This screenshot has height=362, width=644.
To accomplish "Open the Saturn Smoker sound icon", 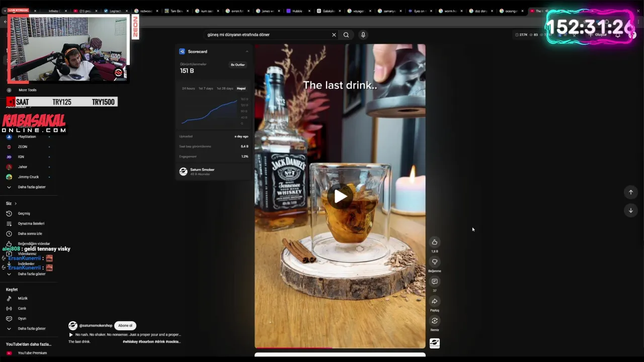I will (x=435, y=343).
